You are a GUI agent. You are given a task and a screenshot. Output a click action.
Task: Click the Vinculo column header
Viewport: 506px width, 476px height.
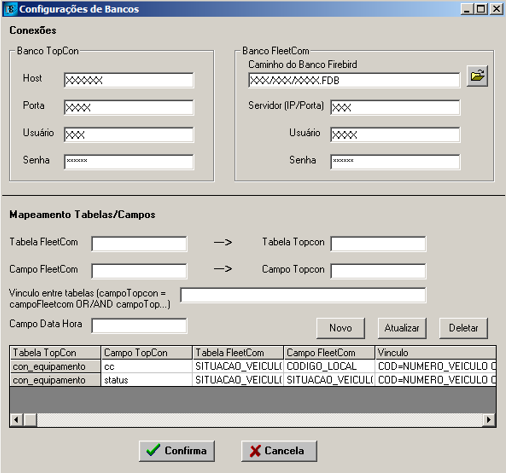pyautogui.click(x=435, y=353)
